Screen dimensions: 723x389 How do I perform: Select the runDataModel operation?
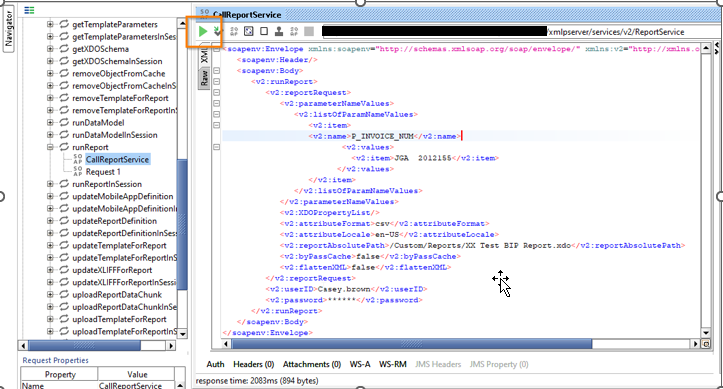click(x=98, y=123)
